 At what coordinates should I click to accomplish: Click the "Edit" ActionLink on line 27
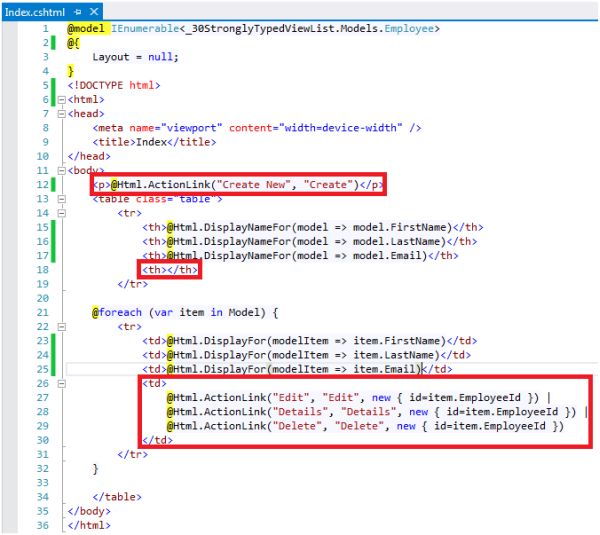pyautogui.click(x=353, y=398)
